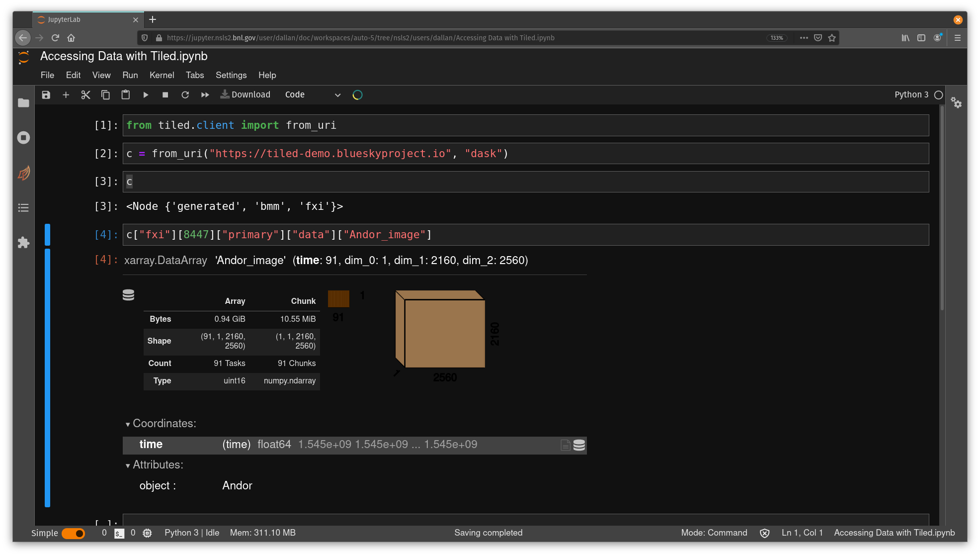Image resolution: width=980 pixels, height=556 pixels.
Task: Open the extension manager puzzle icon
Action: tap(23, 243)
